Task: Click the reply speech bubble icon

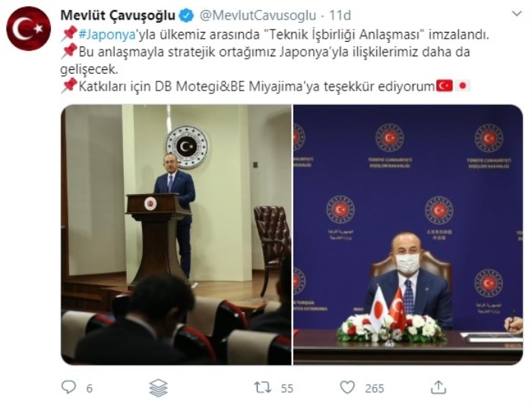Action: (x=68, y=387)
